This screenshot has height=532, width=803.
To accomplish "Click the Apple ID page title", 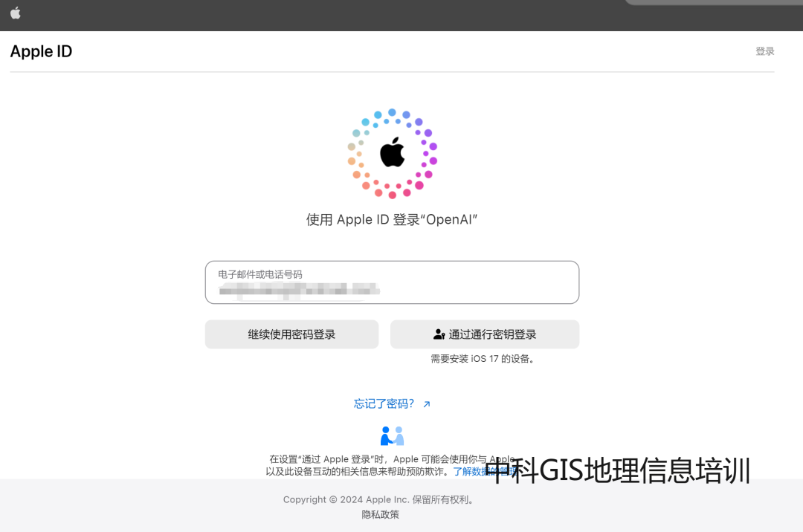I will (41, 51).
